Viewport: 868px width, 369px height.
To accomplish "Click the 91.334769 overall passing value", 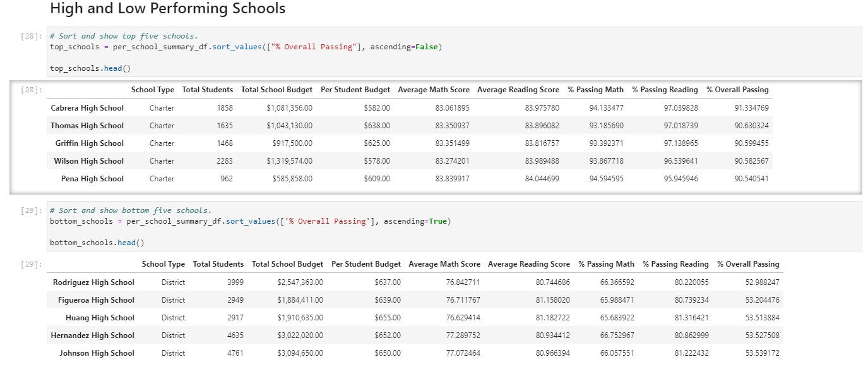I will pyautogui.click(x=751, y=108).
